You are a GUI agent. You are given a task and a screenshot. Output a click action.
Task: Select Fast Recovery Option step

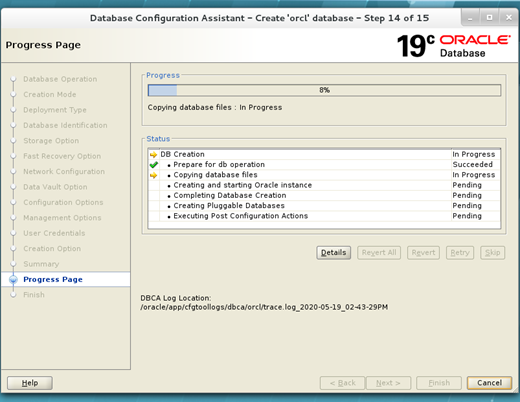(62, 156)
